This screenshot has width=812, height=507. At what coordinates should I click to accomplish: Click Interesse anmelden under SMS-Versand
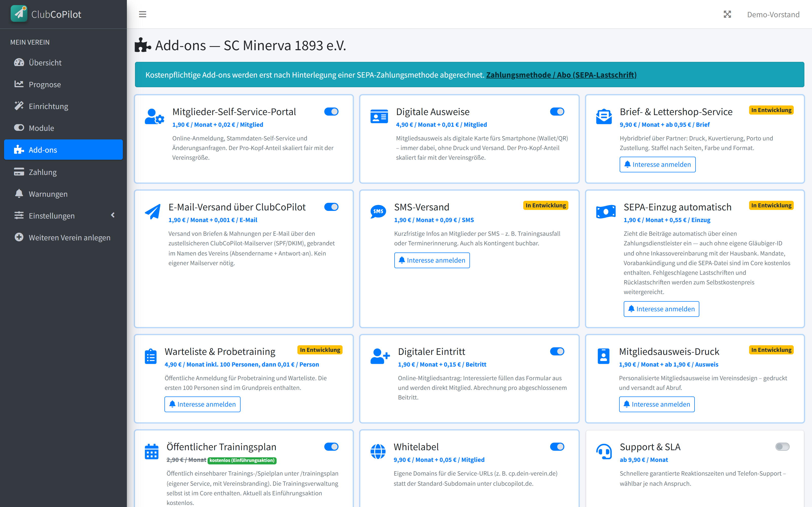coord(432,260)
